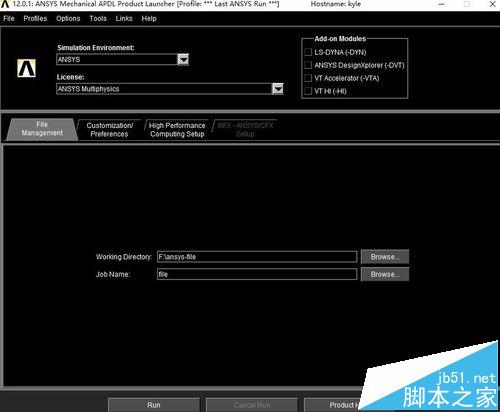
Task: Browse for the Job Name file
Action: tap(385, 274)
